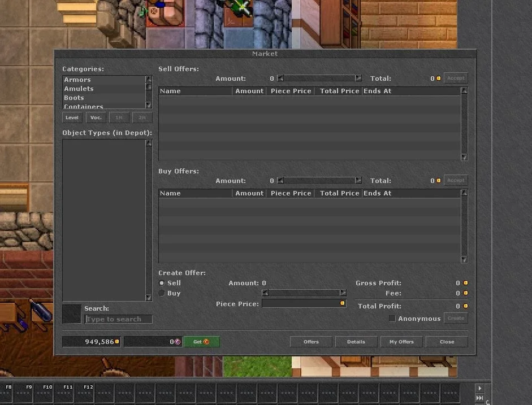The height and width of the screenshot is (405, 532).
Task: Sort Sell Offers by Ends At column
Action: point(411,91)
